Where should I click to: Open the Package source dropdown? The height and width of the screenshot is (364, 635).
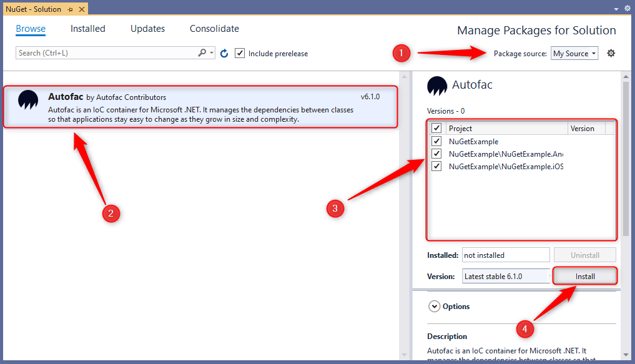tap(574, 53)
